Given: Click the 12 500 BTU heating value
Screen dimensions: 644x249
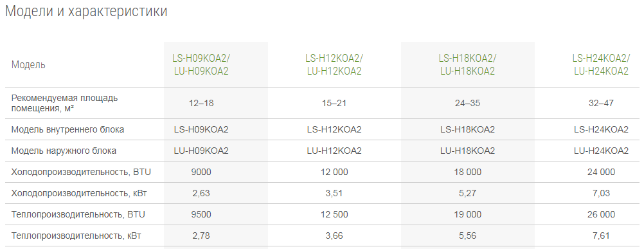Looking at the screenshot, I should click(x=334, y=214).
